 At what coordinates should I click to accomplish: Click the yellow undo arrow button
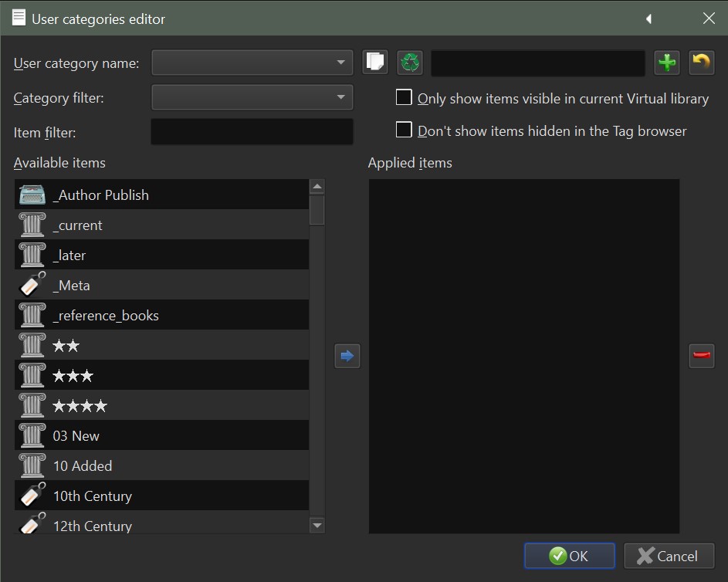click(702, 63)
